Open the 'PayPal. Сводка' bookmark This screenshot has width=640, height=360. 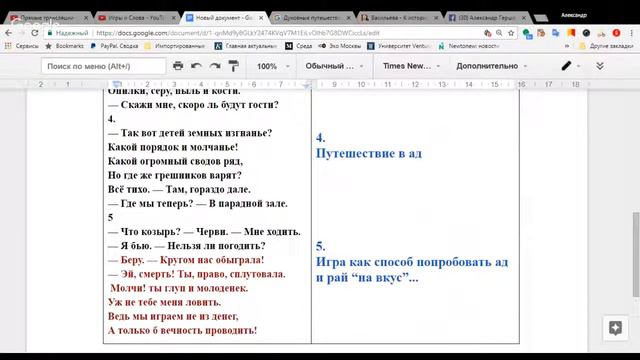[114, 46]
